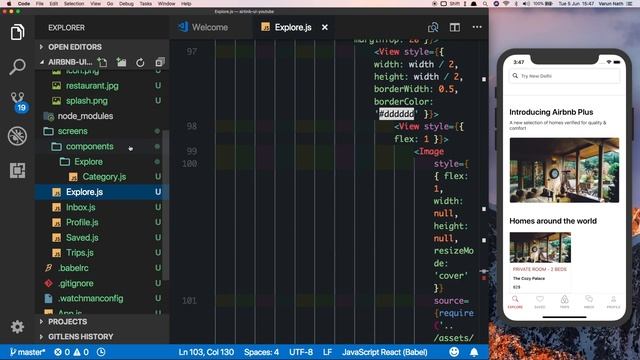Collapse all folders in explorer
Screen dimensions: 640x360
coord(160,62)
